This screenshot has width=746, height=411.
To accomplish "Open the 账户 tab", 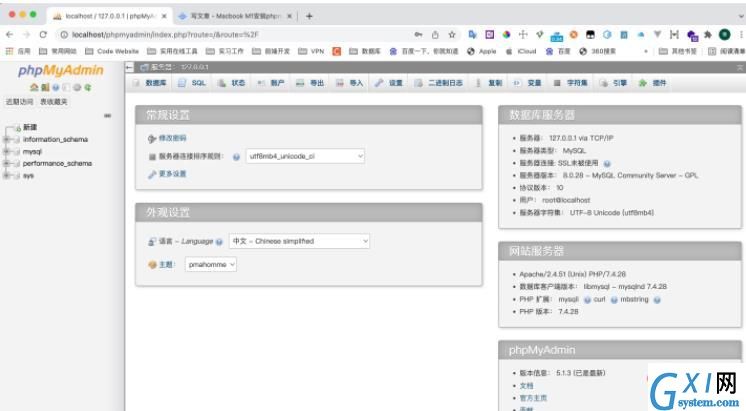I will pos(271,83).
